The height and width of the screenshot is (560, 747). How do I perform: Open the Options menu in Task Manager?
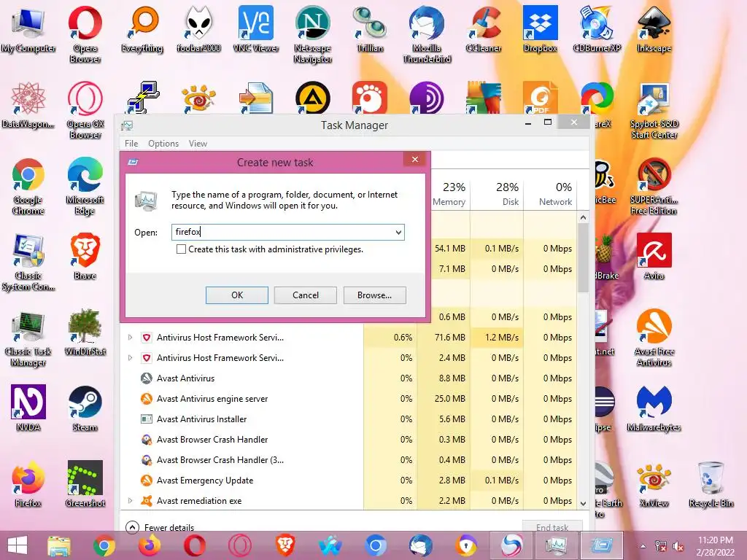click(163, 144)
